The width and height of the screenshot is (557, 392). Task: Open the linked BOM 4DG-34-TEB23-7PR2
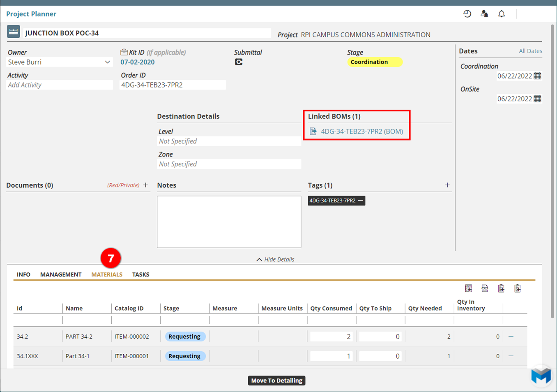(361, 131)
